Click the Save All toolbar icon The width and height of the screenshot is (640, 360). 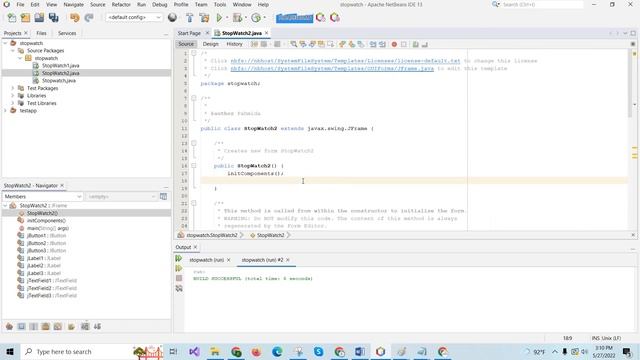click(x=53, y=18)
